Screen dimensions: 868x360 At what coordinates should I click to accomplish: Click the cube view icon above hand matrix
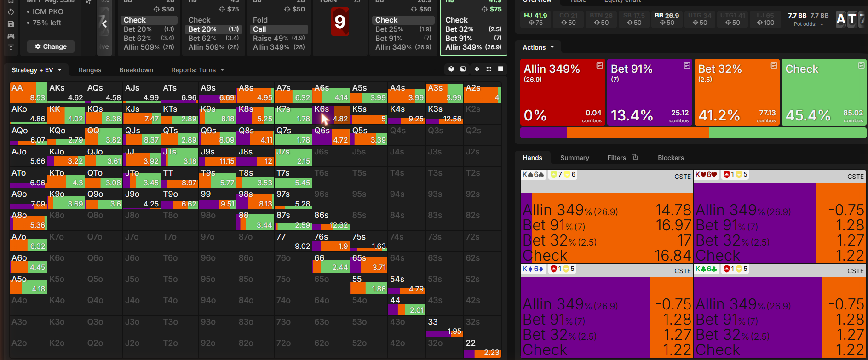(451, 69)
